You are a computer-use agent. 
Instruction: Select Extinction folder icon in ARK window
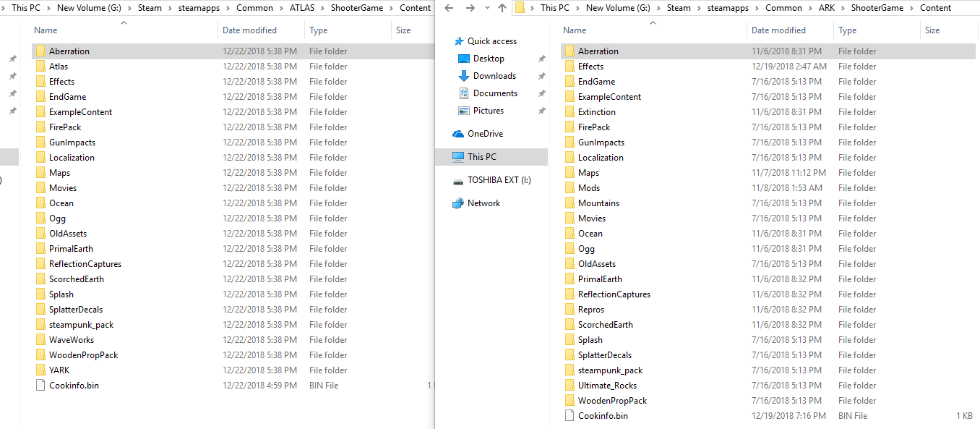tap(569, 112)
